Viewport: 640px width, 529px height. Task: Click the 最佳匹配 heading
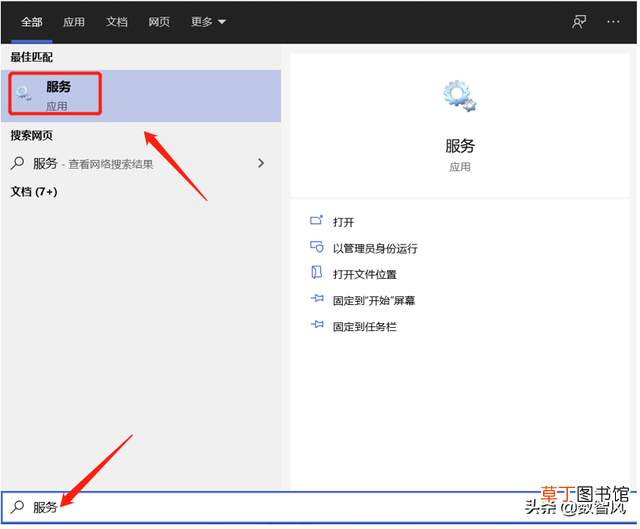[x=31, y=57]
